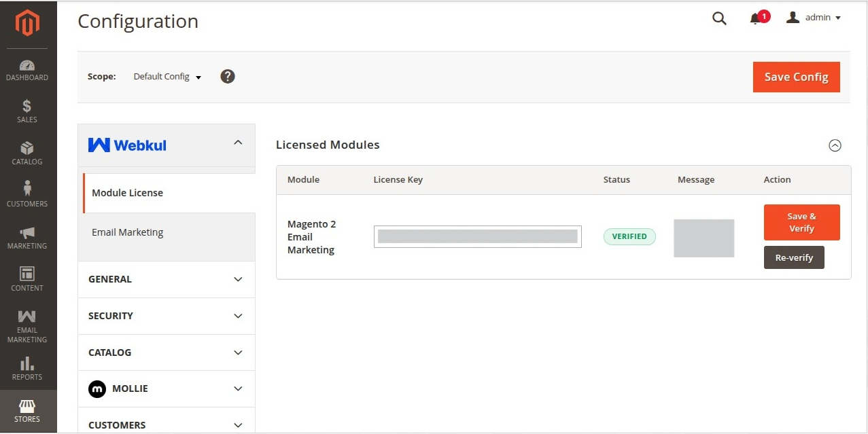The height and width of the screenshot is (434, 868).
Task: Click the Magento 2 Email Marketing module name
Action: (x=312, y=237)
